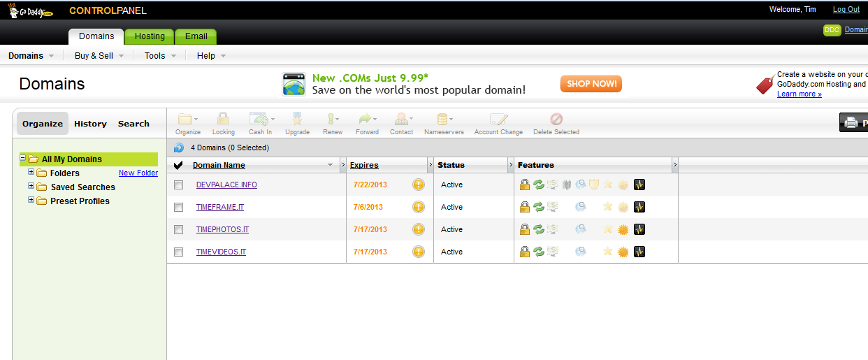Click the Upgrade toolbar icon

[297, 120]
